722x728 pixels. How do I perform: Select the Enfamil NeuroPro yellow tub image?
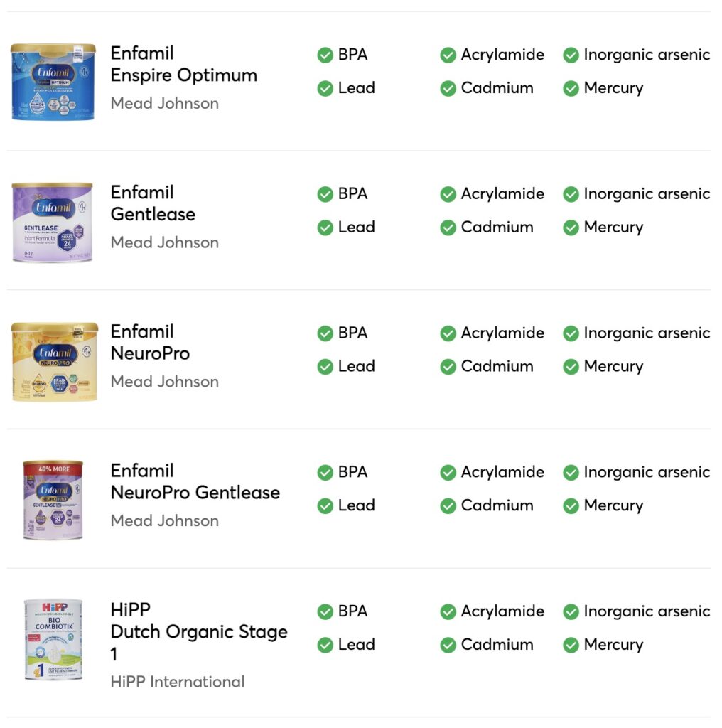click(x=54, y=362)
